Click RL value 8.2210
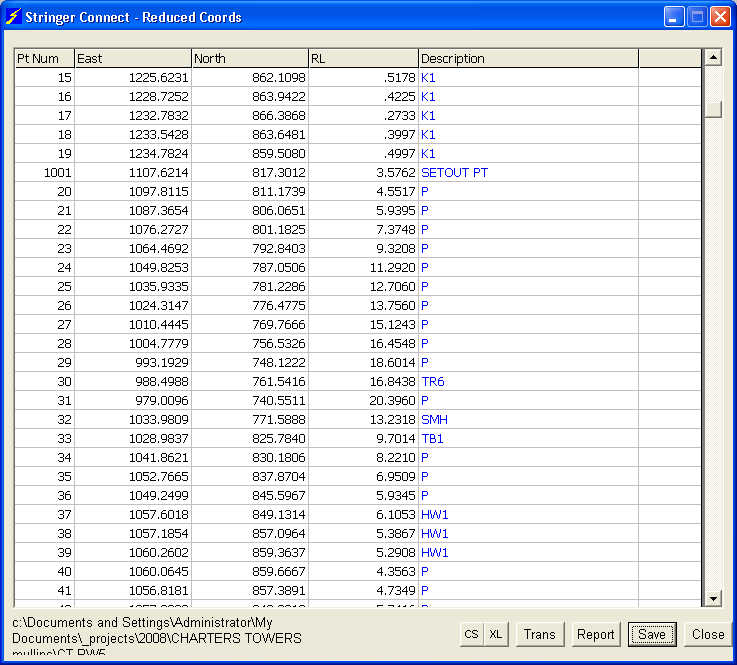The width and height of the screenshot is (737, 665). (363, 458)
